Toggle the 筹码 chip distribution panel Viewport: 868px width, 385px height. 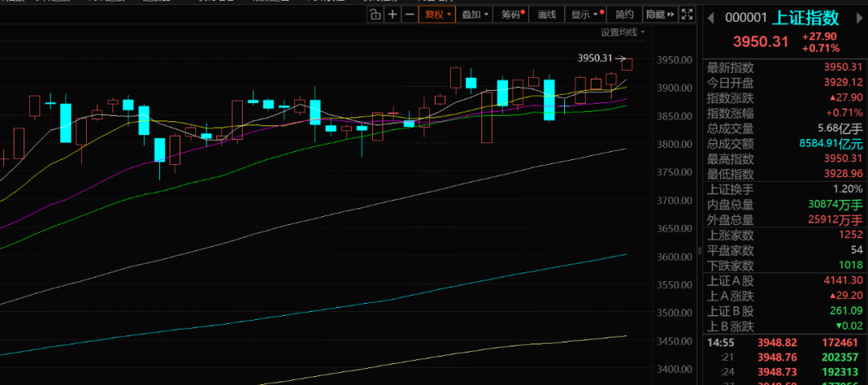click(512, 14)
